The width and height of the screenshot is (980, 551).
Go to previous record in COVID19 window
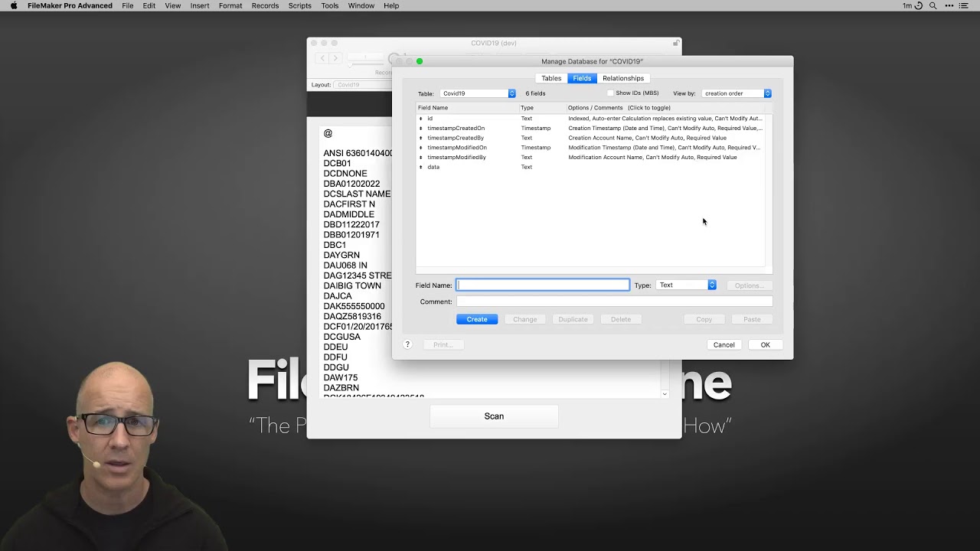(x=323, y=58)
